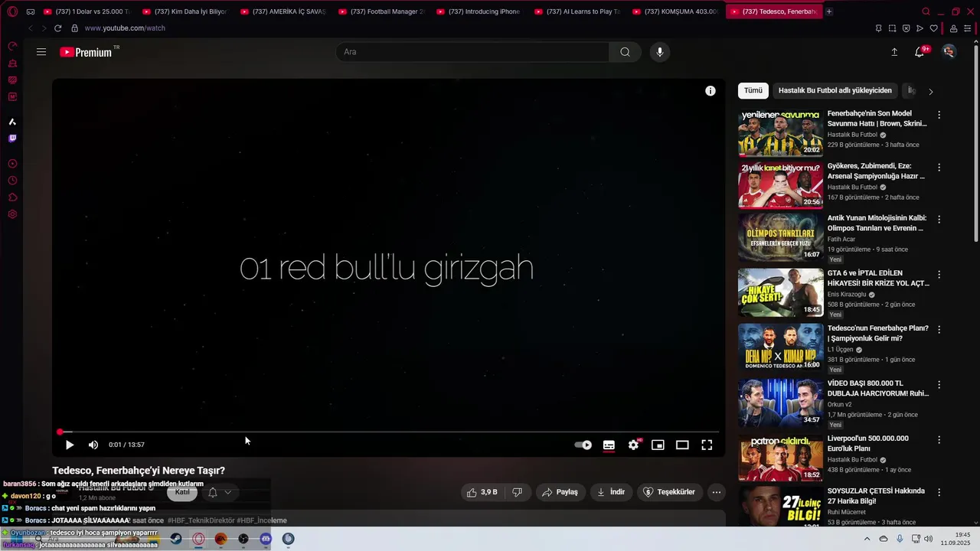Toggle the autoplay switch in player
The image size is (980, 551).
pyautogui.click(x=583, y=445)
